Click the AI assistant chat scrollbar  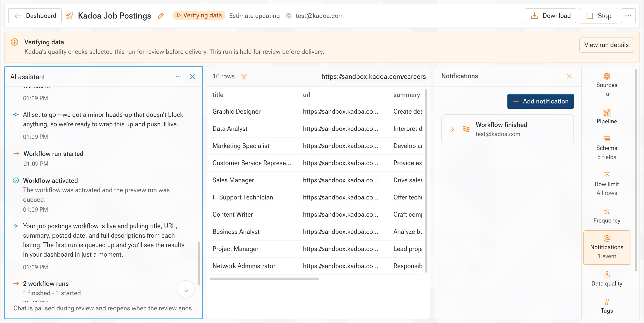pos(199,263)
